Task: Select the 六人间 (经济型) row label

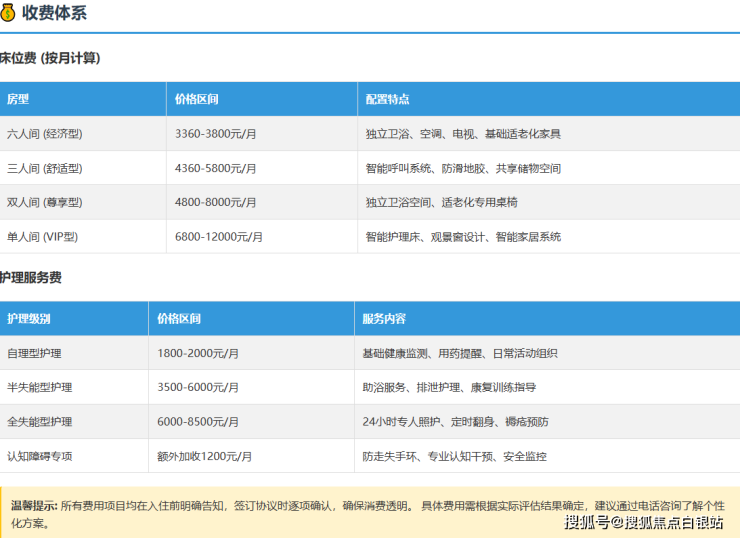Action: click(x=44, y=134)
